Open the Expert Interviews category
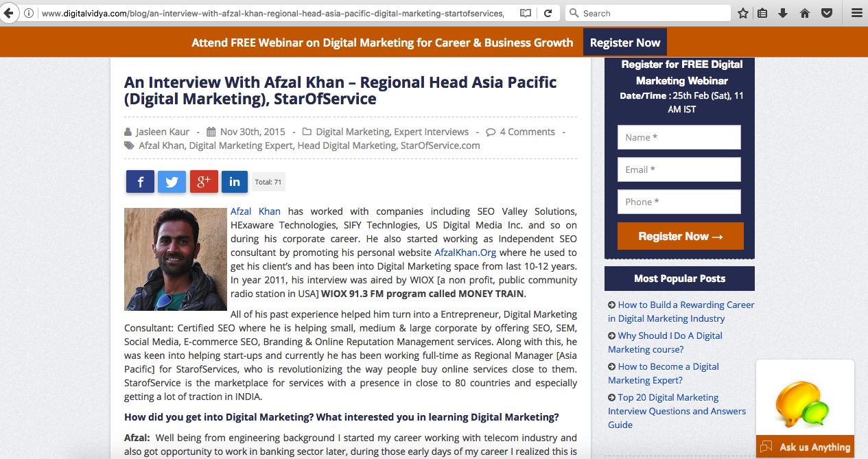The height and width of the screenshot is (459, 868). pos(430,131)
